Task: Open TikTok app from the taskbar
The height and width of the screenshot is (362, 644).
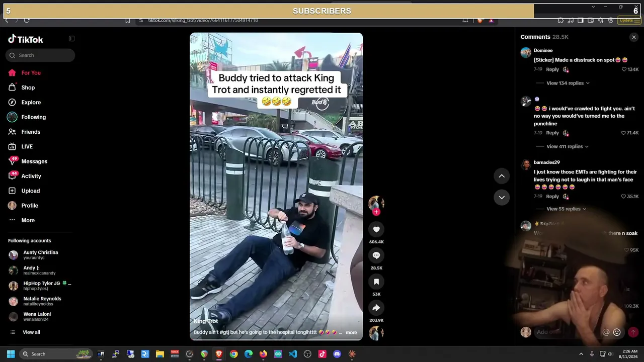Action: point(323,354)
